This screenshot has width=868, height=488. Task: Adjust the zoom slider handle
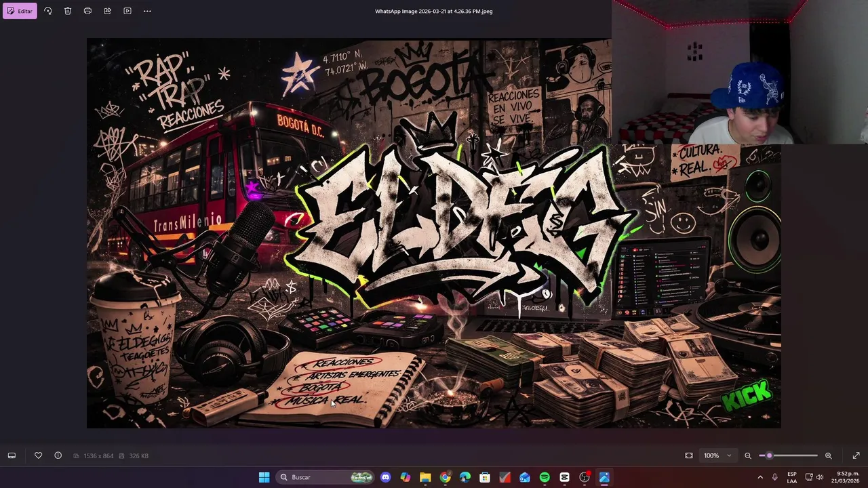[769, 455]
